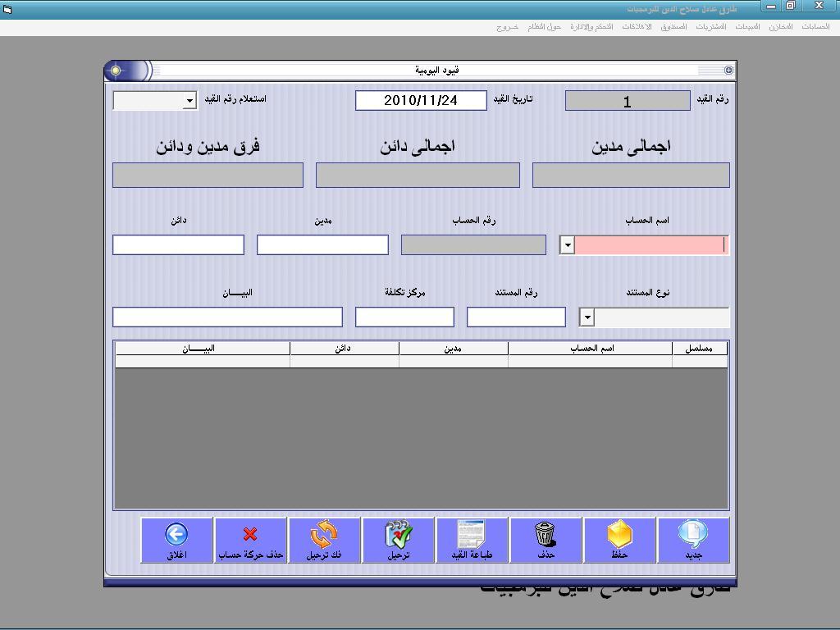Screen dimensions: 840x630
Task: Click the اسم الحساب column header in the table
Action: coord(591,348)
